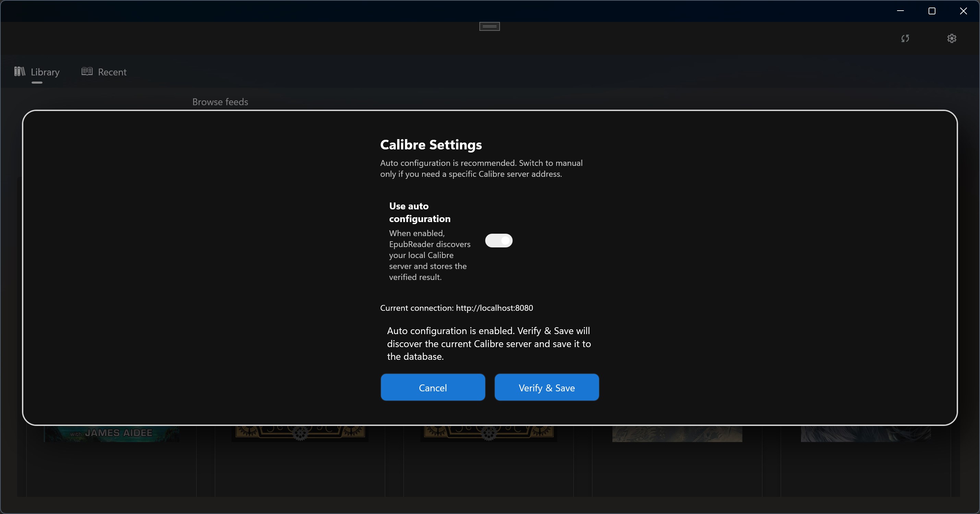Close the EpubReader window

(963, 11)
